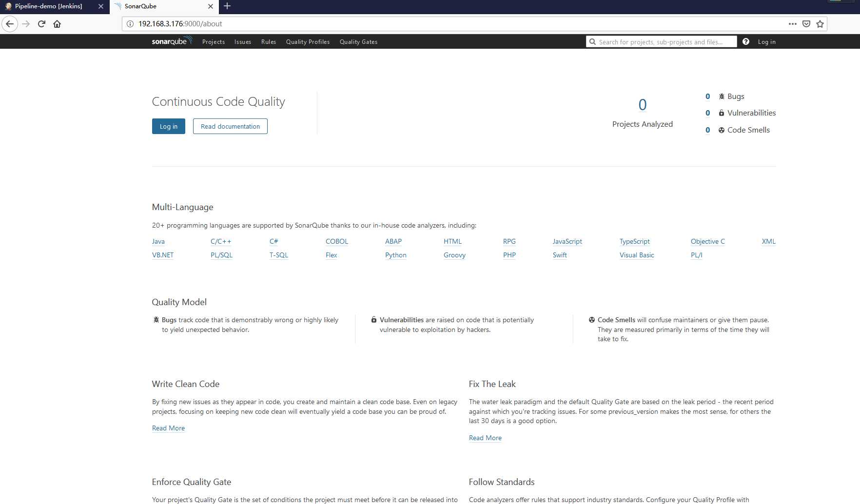Open the RPG language link
The image size is (860, 504).
pos(509,241)
